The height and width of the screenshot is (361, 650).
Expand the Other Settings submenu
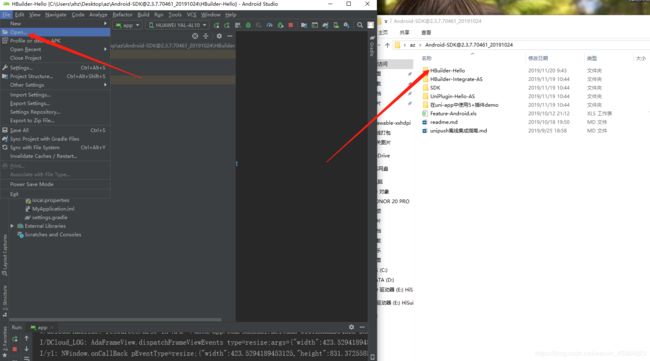pos(55,85)
